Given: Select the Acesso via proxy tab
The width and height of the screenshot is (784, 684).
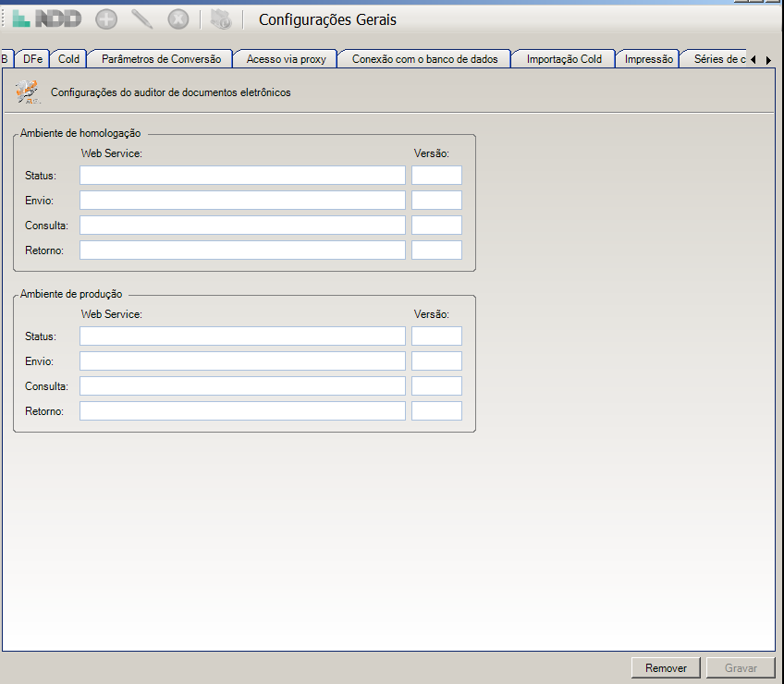Looking at the screenshot, I should point(286,59).
